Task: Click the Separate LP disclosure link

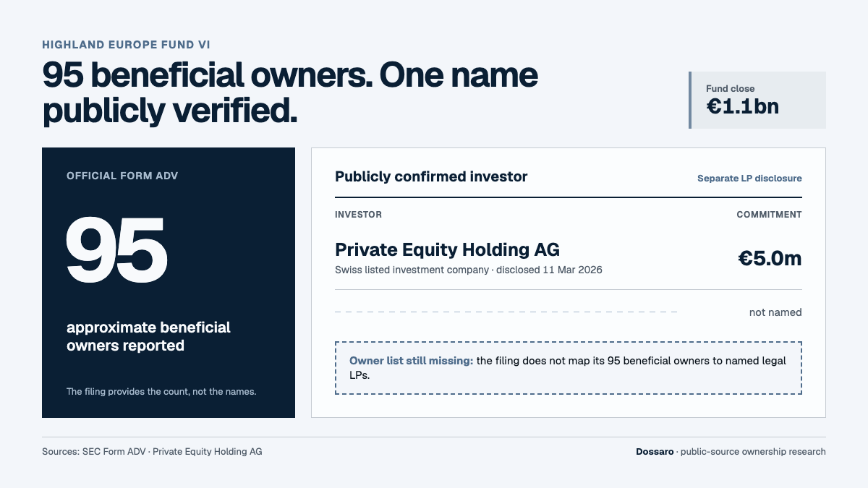Action: pos(749,179)
